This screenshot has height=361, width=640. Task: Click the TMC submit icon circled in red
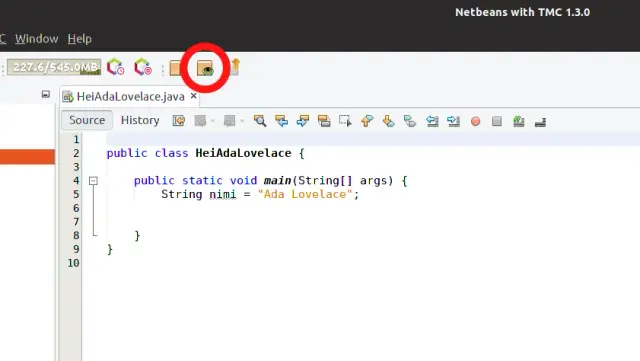pos(205,68)
